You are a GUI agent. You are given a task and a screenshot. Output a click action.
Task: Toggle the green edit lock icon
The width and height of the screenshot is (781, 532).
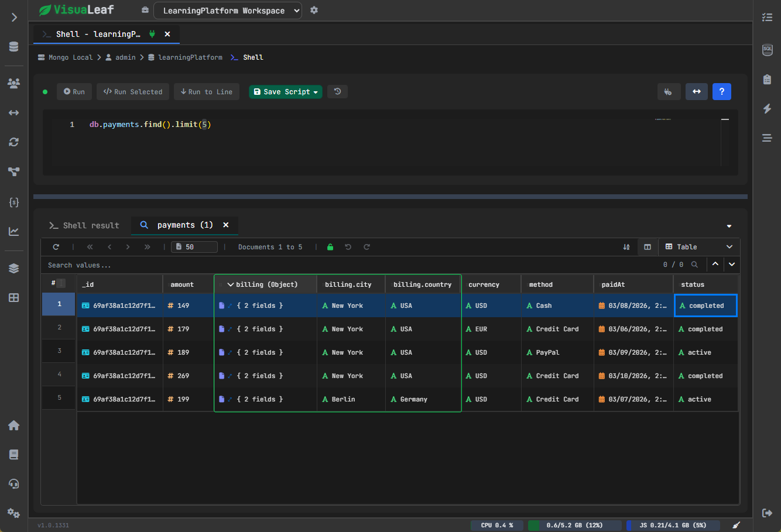tap(330, 247)
